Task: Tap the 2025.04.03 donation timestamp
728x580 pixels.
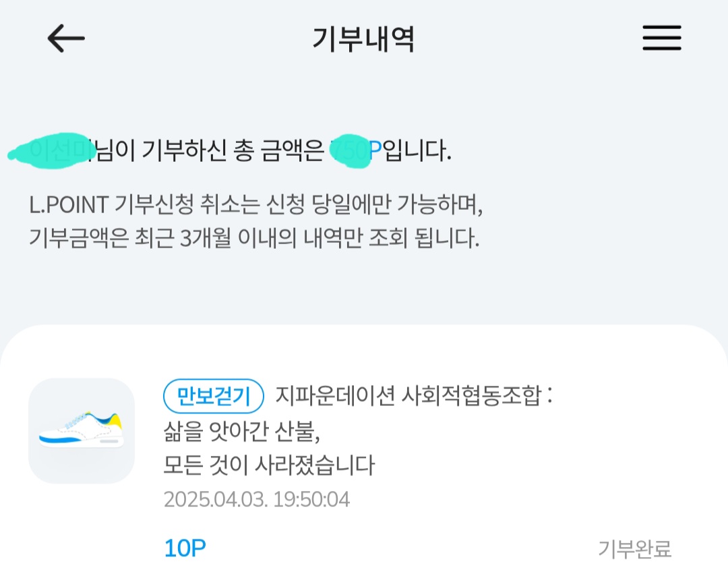Action: tap(257, 500)
